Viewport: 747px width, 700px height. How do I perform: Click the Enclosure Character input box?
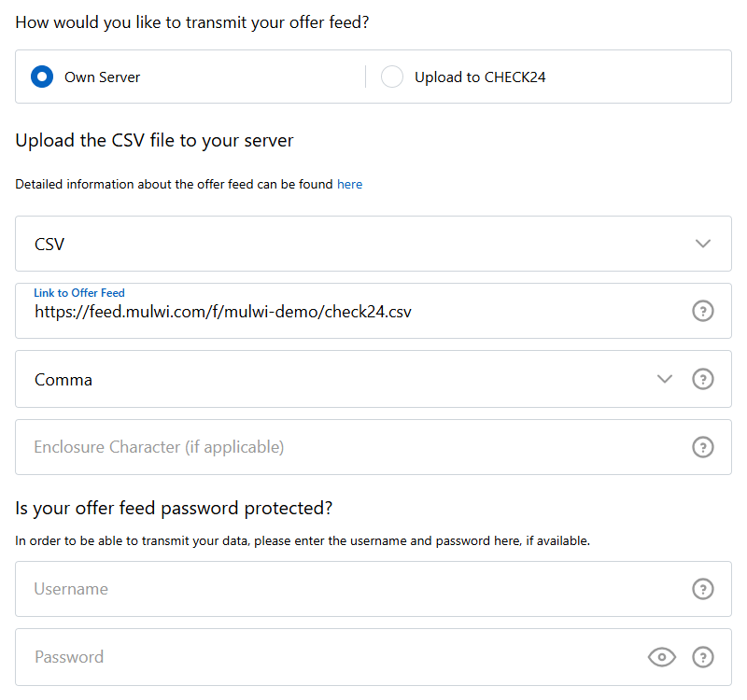[x=280, y=447]
